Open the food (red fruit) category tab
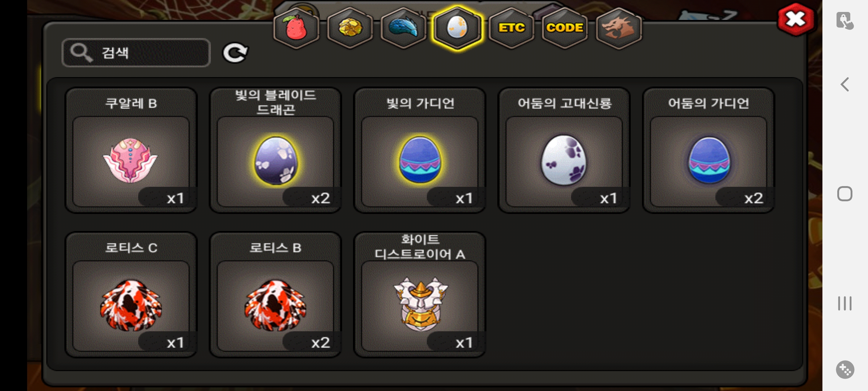This screenshot has width=868, height=391. pyautogui.click(x=296, y=28)
